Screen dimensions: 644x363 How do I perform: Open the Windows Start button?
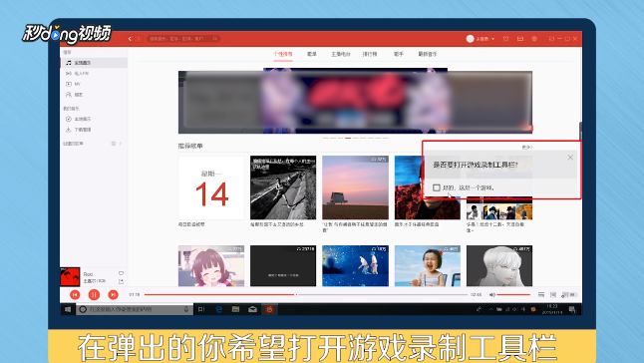coord(68,309)
